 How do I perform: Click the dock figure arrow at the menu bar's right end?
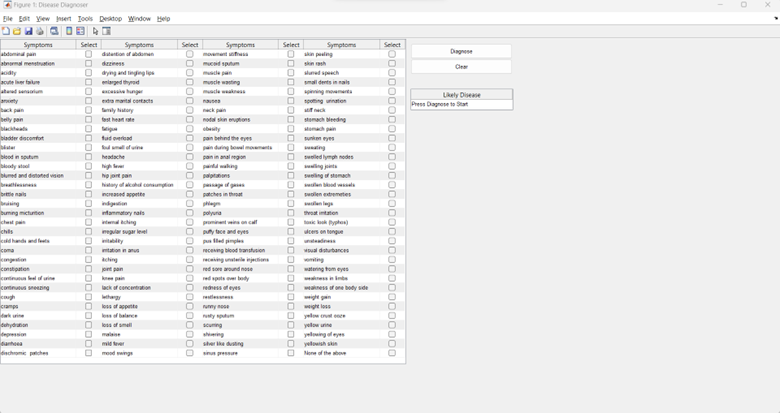pos(776,18)
